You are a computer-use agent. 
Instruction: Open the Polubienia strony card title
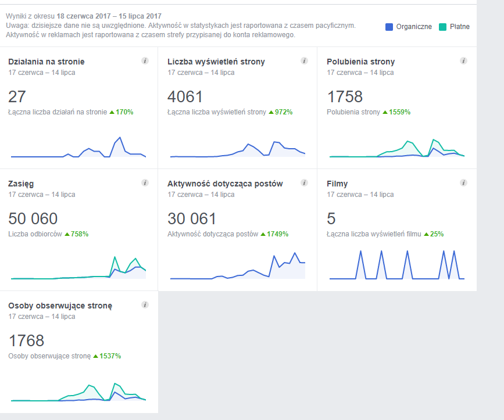point(360,62)
